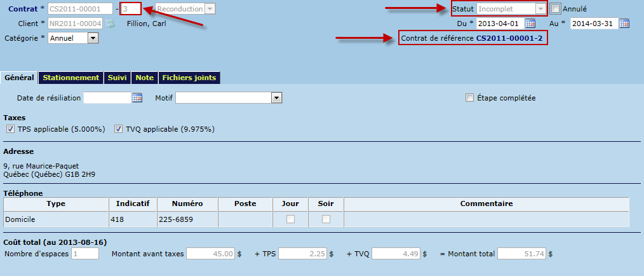Go to the Note tab

pos(144,78)
